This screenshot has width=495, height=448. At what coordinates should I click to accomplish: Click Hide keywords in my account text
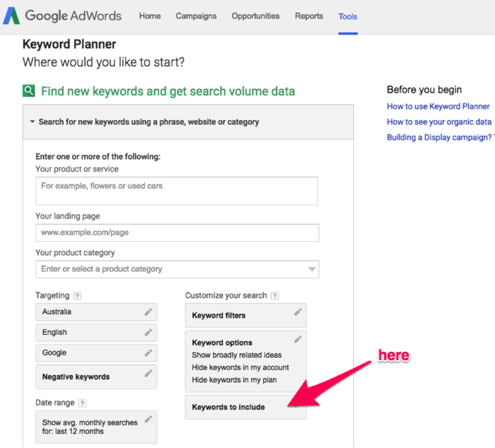click(240, 367)
